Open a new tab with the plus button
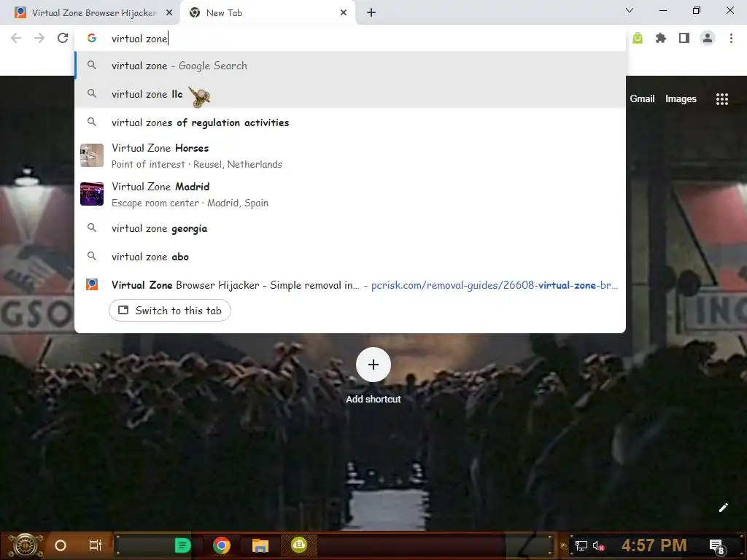Screen dimensions: 747x560 [371, 12]
